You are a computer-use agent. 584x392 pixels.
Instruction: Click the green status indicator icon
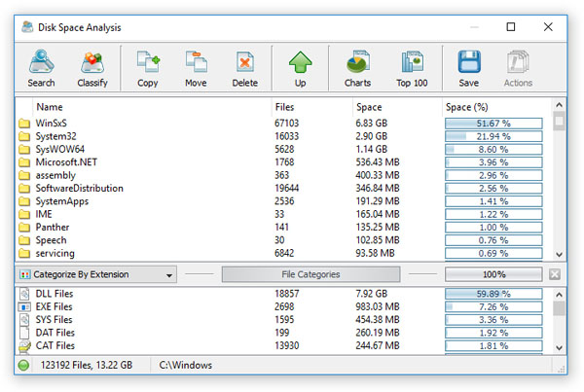click(x=23, y=365)
